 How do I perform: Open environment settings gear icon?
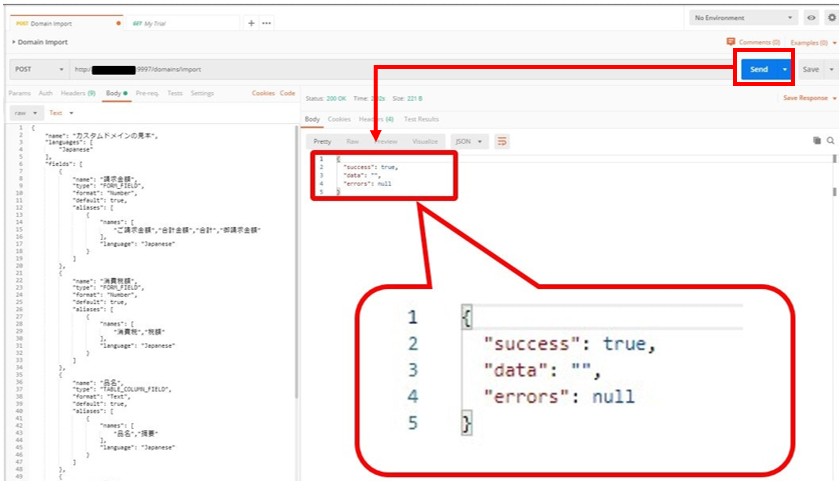point(832,18)
